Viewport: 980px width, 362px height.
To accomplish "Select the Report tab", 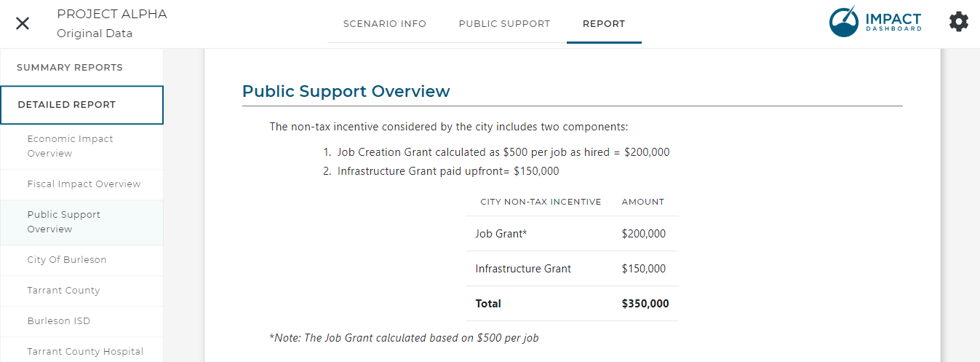I will 604,24.
